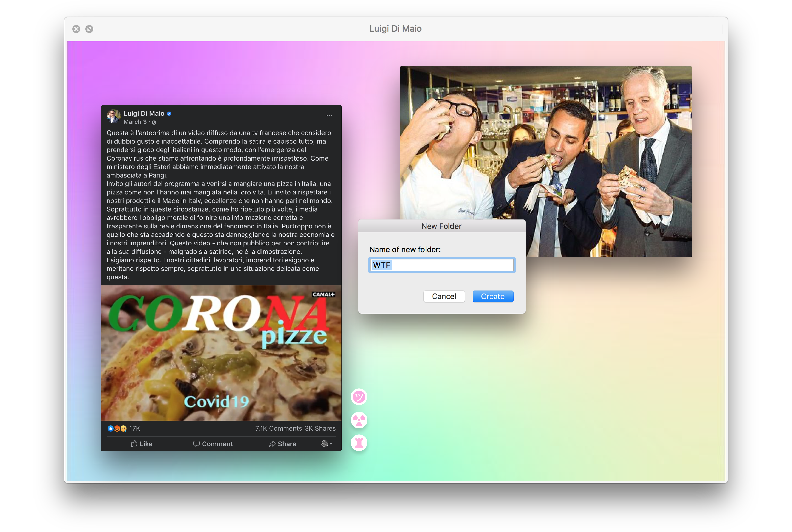Click the post's globe privacy icon

tap(154, 122)
